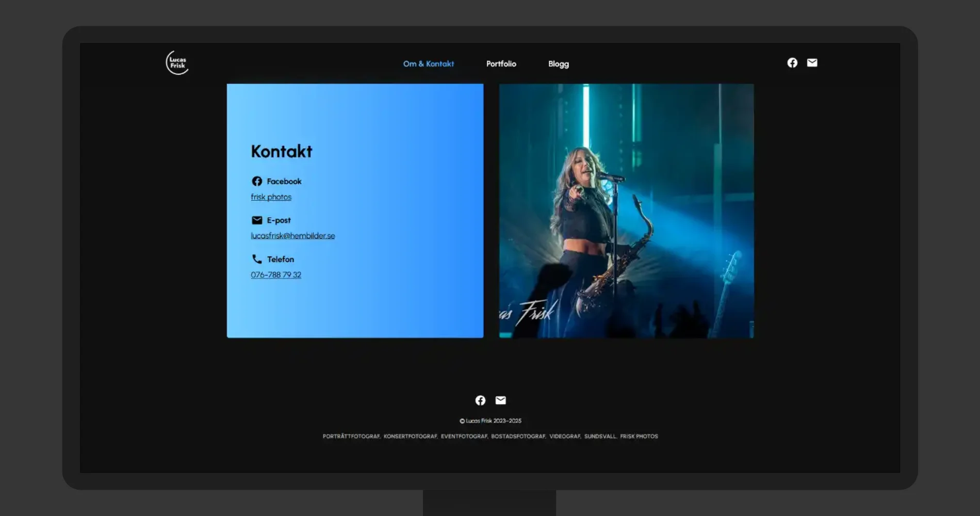
Task: Click the Facebook icon in the Kontakt card
Action: pyautogui.click(x=257, y=181)
